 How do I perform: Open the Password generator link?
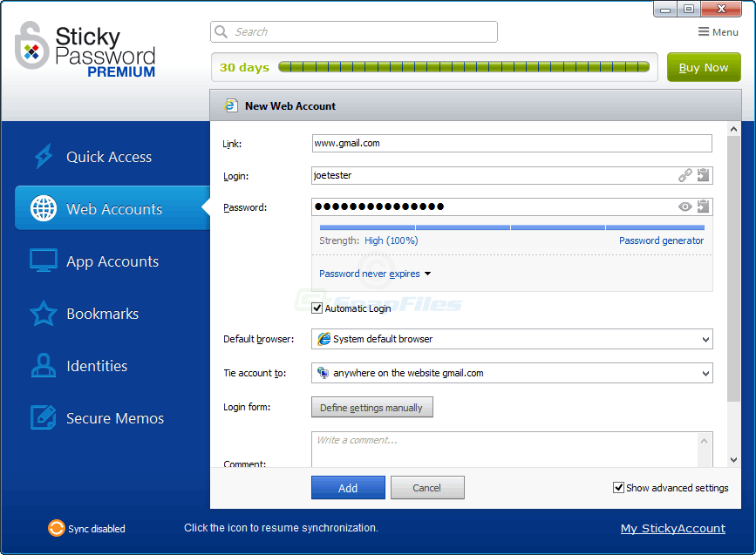(661, 240)
